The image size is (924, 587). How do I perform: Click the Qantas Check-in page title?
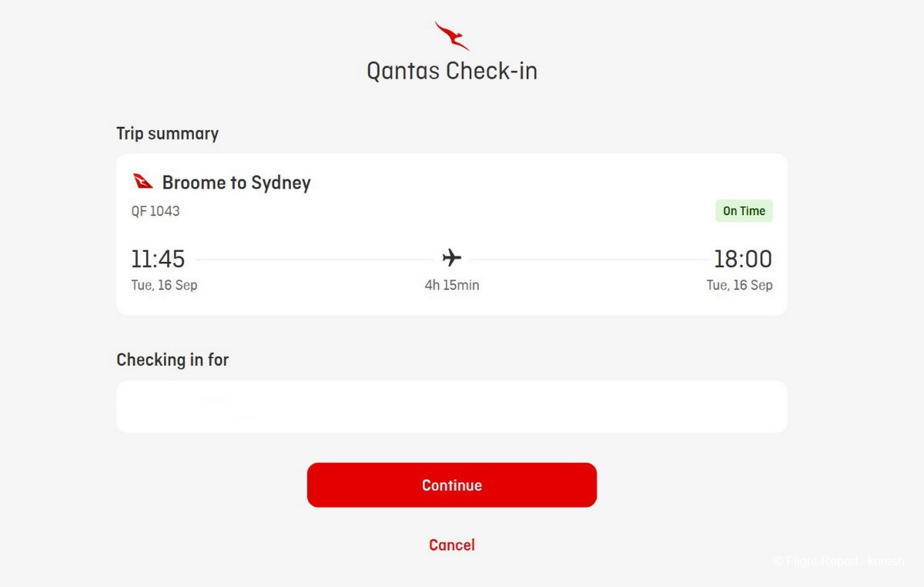[452, 71]
